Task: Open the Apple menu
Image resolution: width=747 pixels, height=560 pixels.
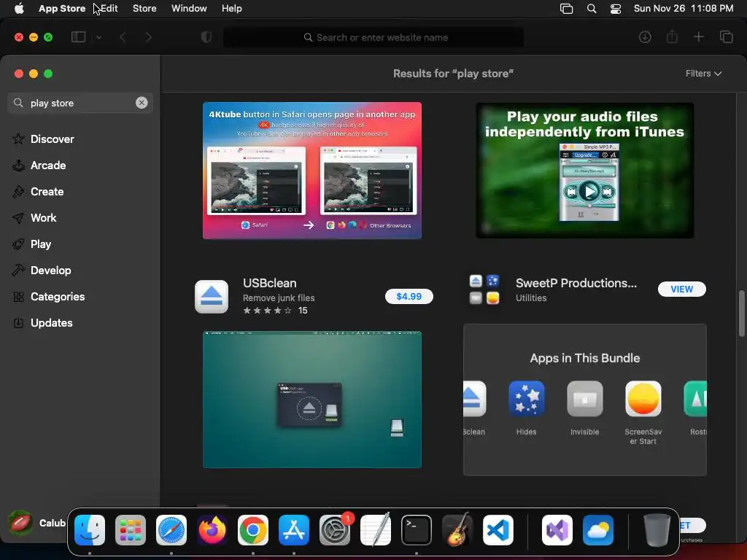Action: (19, 9)
